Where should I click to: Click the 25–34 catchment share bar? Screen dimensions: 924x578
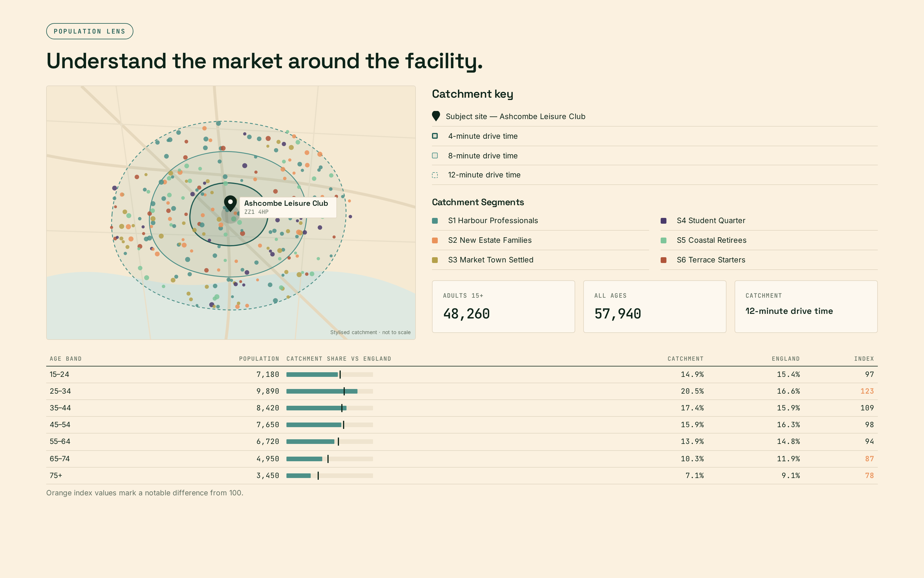pyautogui.click(x=329, y=391)
